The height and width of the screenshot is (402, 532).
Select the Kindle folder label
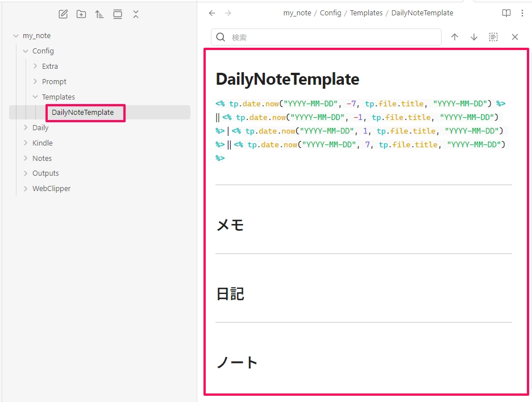tap(43, 143)
